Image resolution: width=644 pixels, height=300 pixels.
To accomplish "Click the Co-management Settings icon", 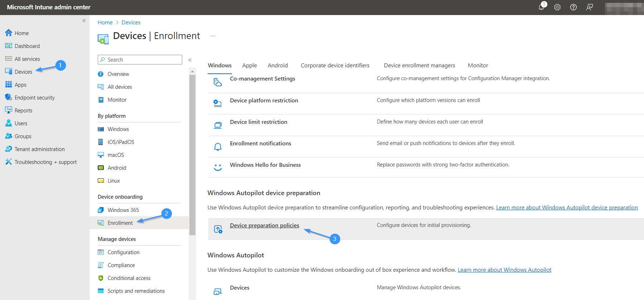I will (x=218, y=82).
